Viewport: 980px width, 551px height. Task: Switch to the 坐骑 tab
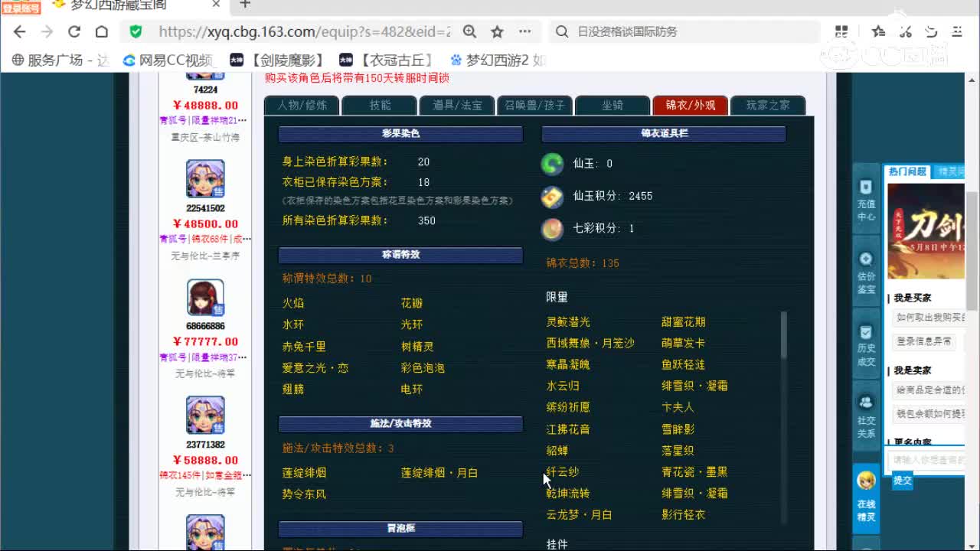click(x=612, y=106)
